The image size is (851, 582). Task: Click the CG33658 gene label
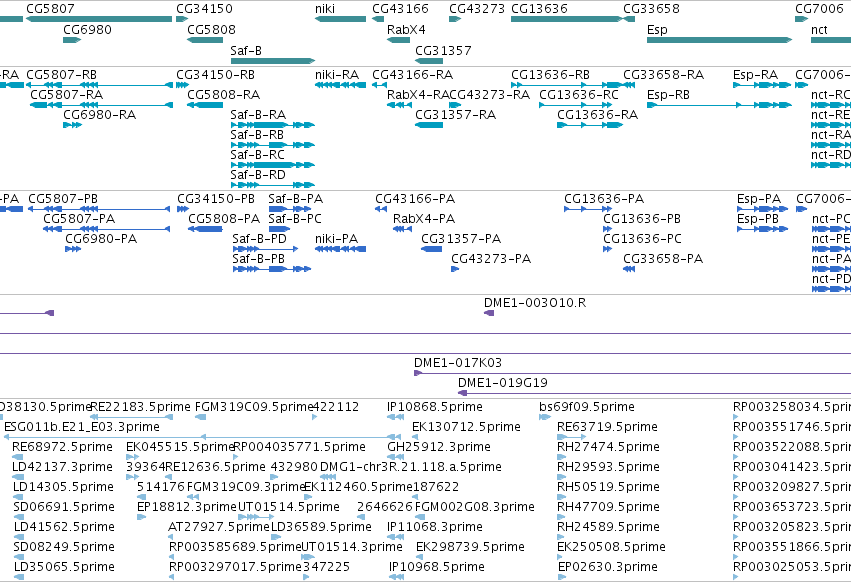pyautogui.click(x=651, y=9)
